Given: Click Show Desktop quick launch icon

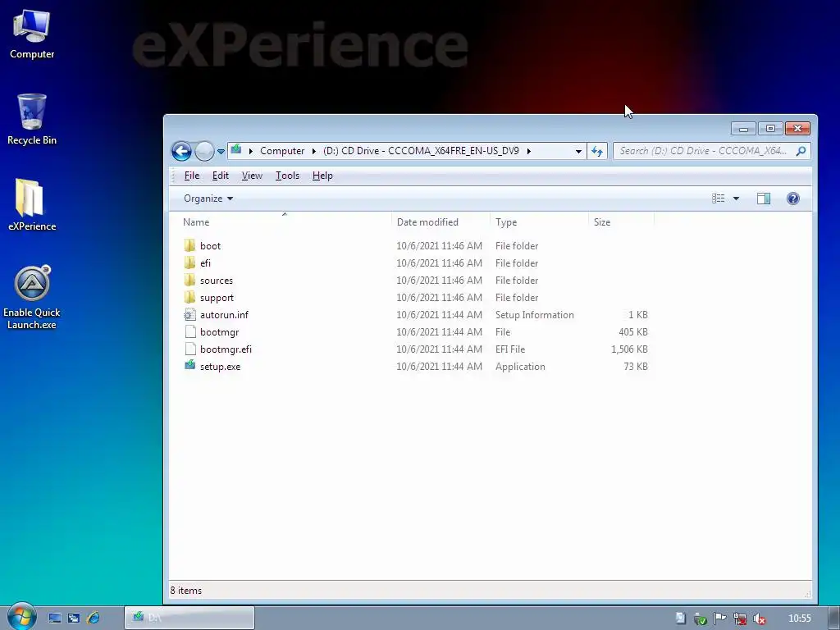Looking at the screenshot, I should click(x=55, y=619).
